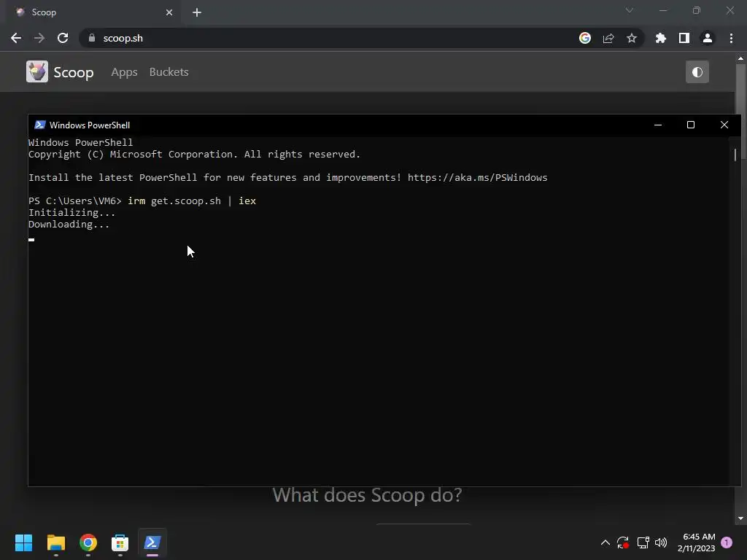Show hidden system tray icons
The width and height of the screenshot is (747, 560).
tap(605, 542)
